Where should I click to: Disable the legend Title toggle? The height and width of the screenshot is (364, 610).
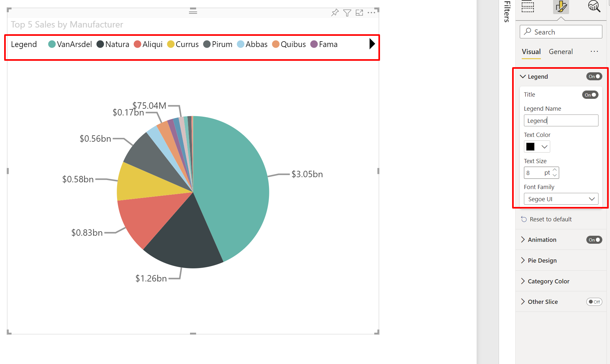pyautogui.click(x=590, y=95)
